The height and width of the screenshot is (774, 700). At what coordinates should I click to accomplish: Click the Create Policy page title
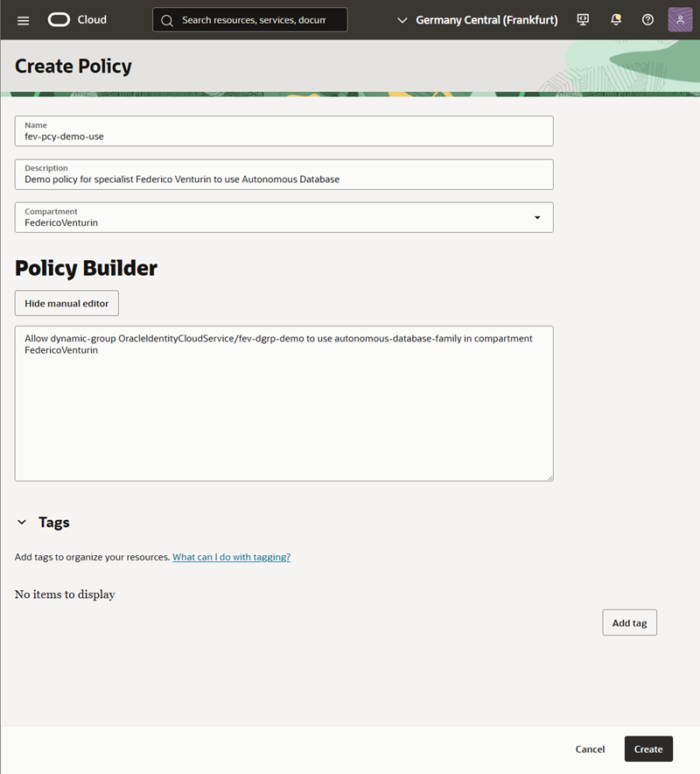point(73,67)
